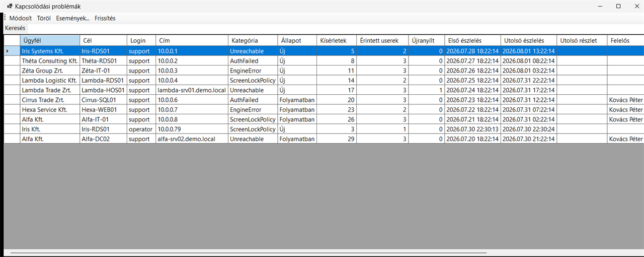Sort by the Utolsó észlelés column header
The image size is (644, 257).
coord(529,40)
